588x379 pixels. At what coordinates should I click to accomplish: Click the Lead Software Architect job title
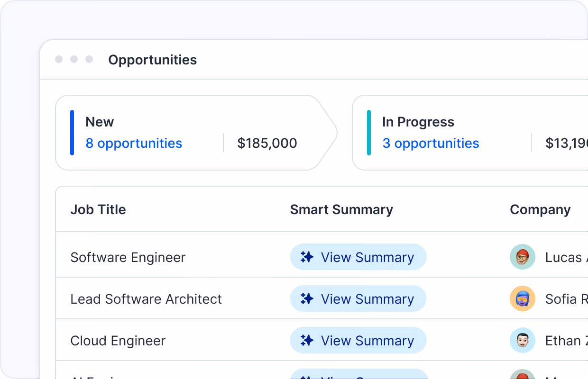click(146, 299)
